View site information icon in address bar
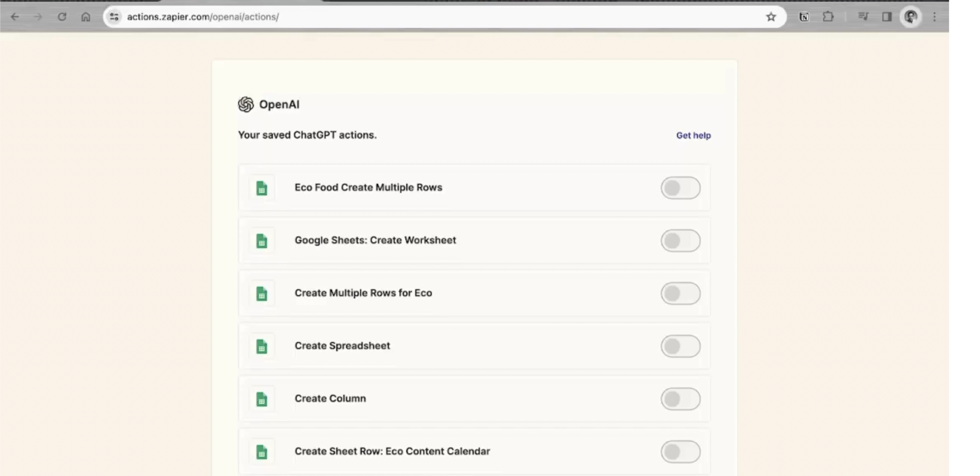This screenshot has height=476, width=980. [x=114, y=17]
